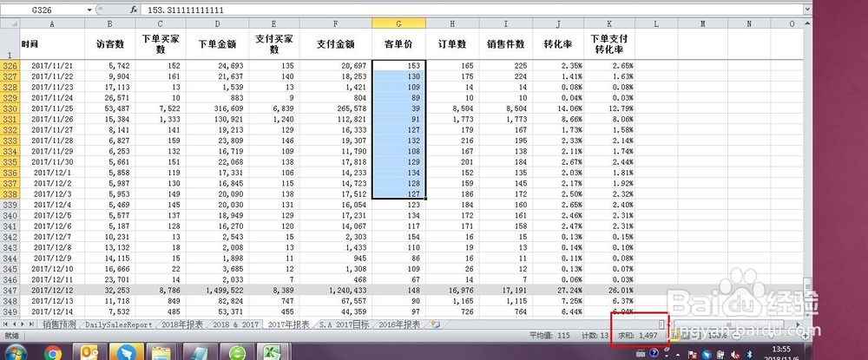Select column D header
Image resolution: width=868 pixels, height=360 pixels.
pos(217,23)
